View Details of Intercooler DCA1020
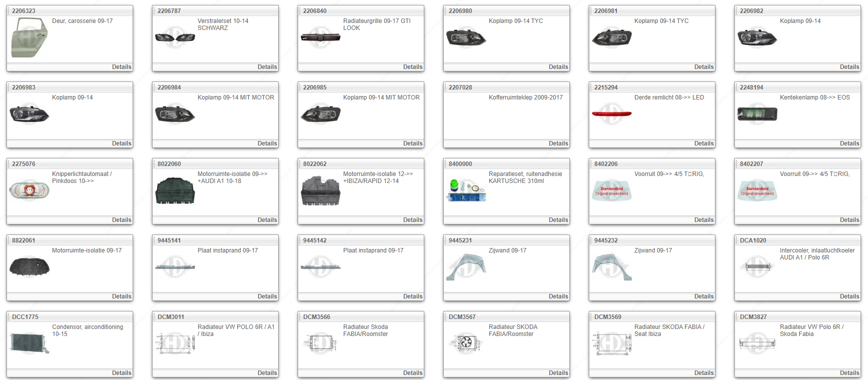The height and width of the screenshot is (380, 868). pyautogui.click(x=849, y=296)
